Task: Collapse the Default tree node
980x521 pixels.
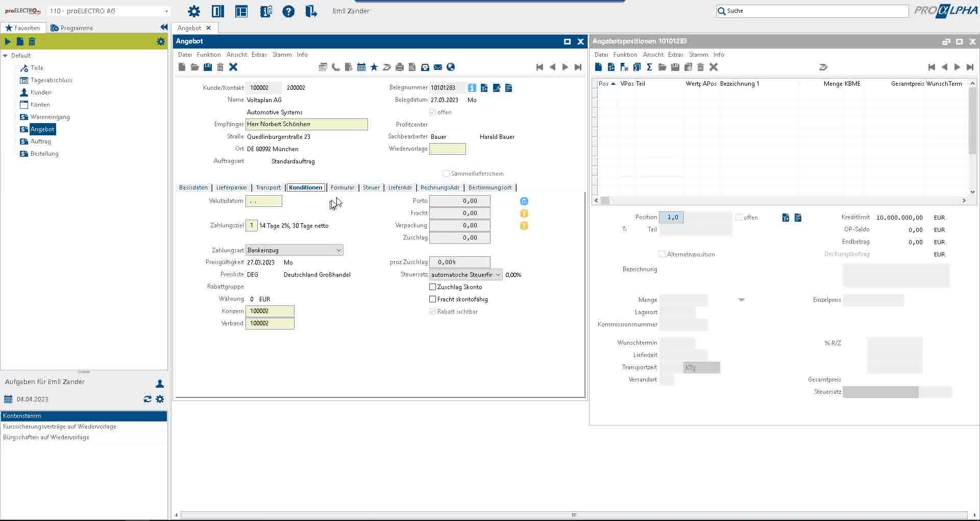Action: (5, 56)
